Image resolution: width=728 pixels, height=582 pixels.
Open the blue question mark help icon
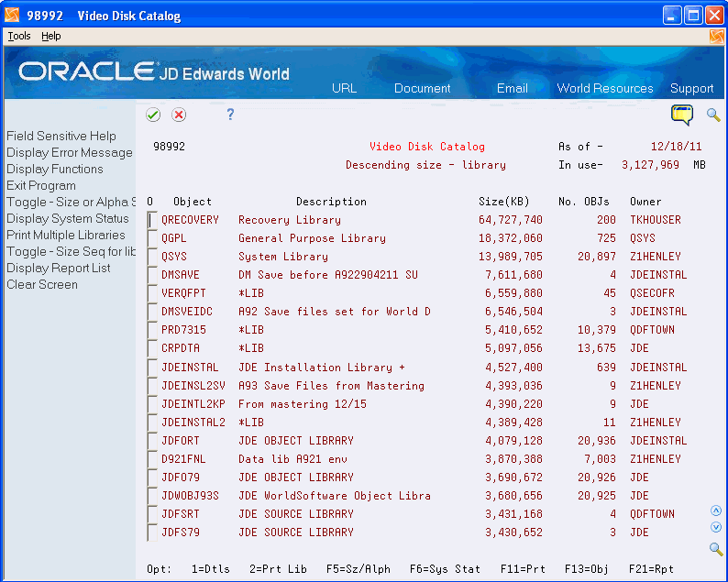point(230,115)
